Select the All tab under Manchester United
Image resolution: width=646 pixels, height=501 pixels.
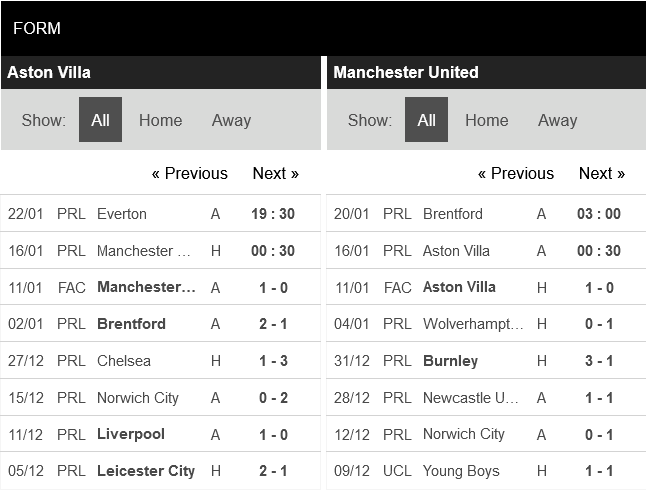pyautogui.click(x=426, y=120)
